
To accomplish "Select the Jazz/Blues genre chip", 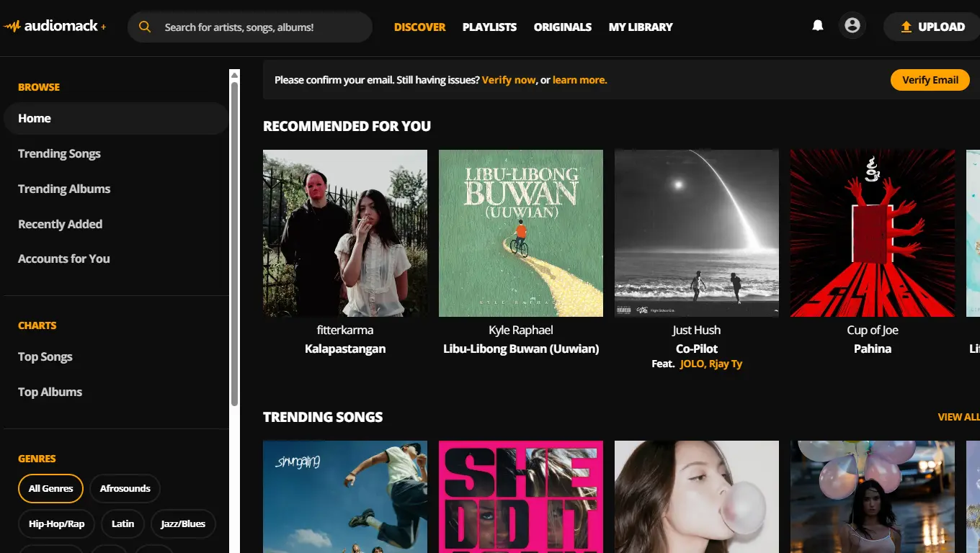I will coord(183,523).
